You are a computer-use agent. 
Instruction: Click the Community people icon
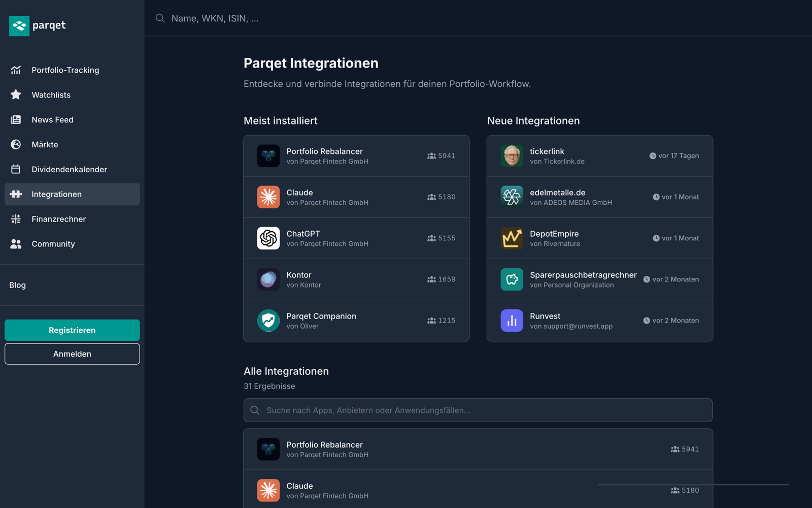(x=16, y=244)
